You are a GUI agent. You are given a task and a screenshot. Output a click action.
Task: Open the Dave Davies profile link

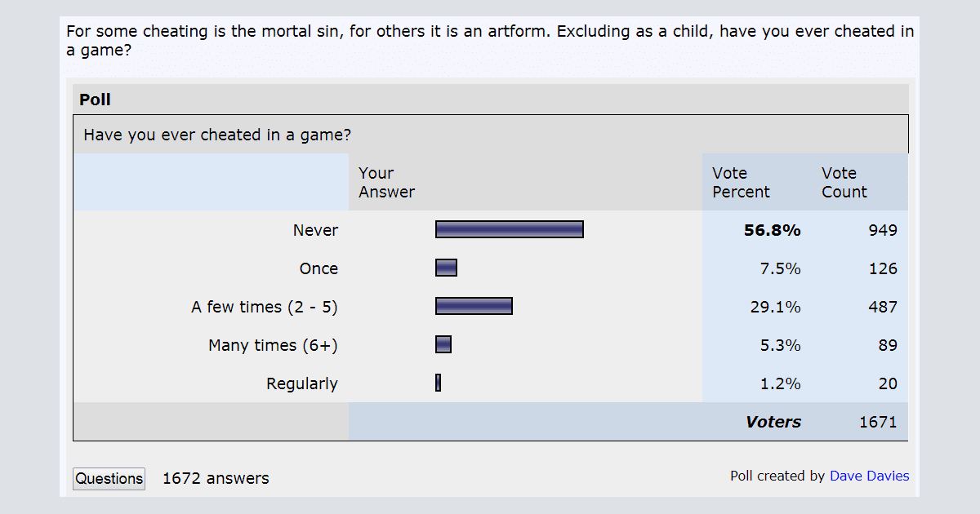coord(869,476)
